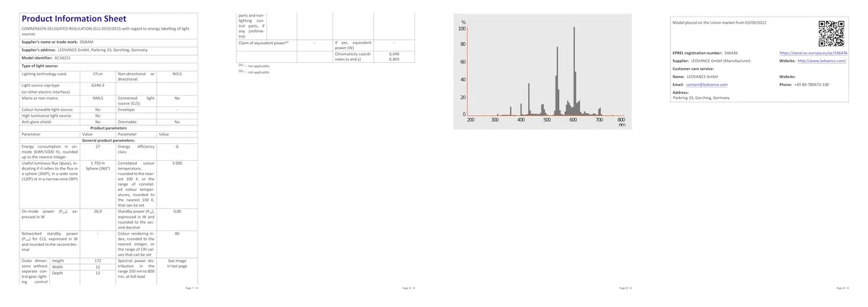The height and width of the screenshot is (307, 868).
Task: Open the eprel.ec.europa.eu/qr/546436 link
Action: (813, 53)
